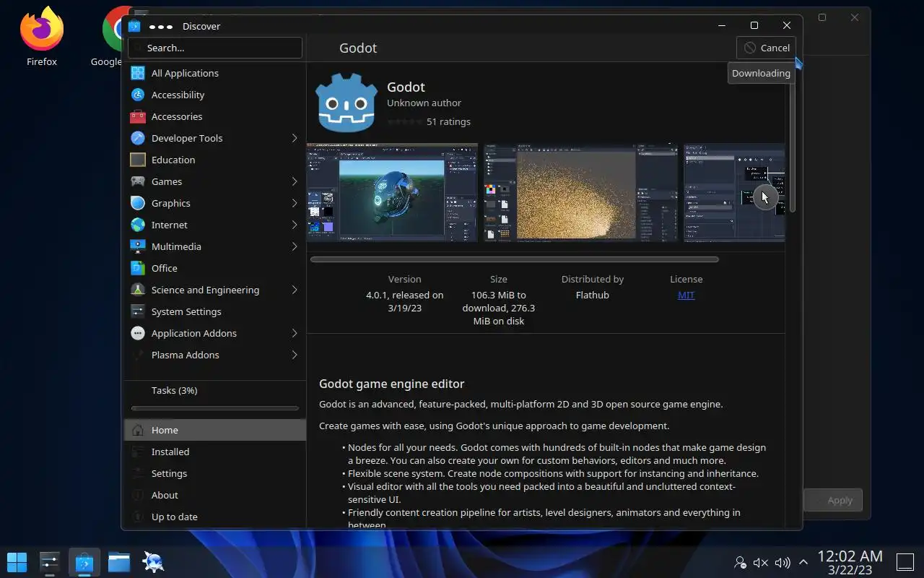Viewport: 924px width, 578px height.
Task: Expand the Graphics submenu arrow
Action: [x=295, y=203]
